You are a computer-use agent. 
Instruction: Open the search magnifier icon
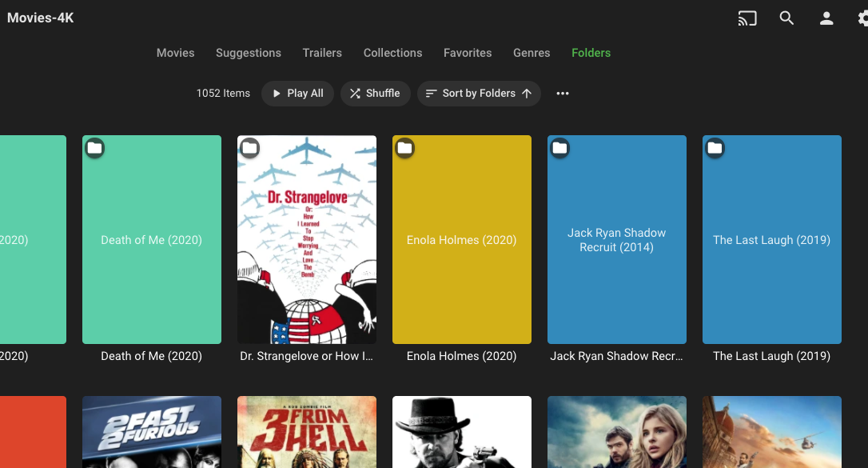point(786,18)
